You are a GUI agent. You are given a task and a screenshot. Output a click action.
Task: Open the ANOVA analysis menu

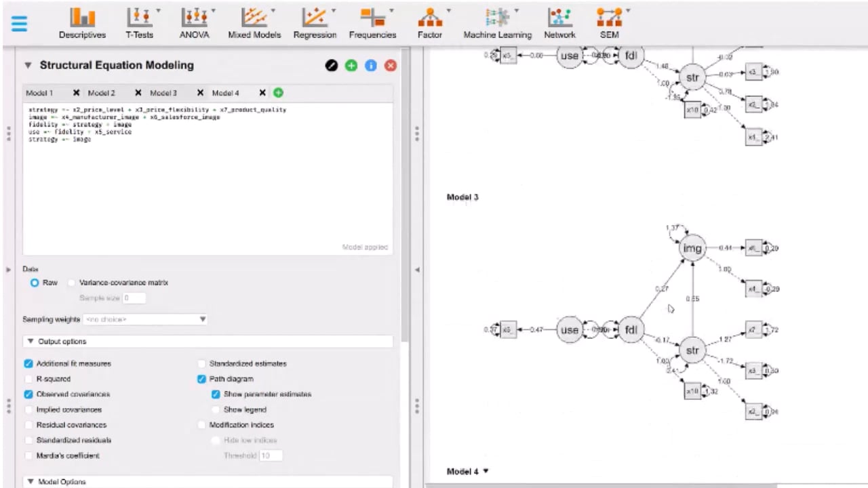tap(195, 23)
